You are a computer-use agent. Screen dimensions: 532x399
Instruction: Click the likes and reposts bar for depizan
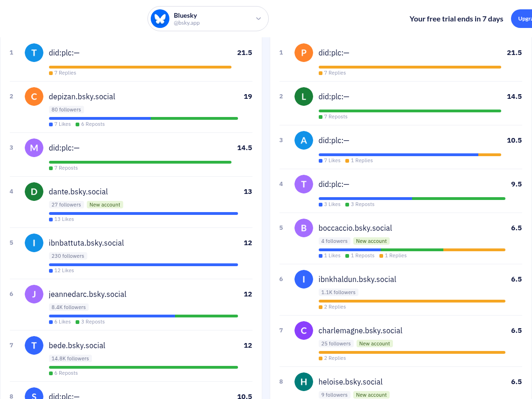144,118
